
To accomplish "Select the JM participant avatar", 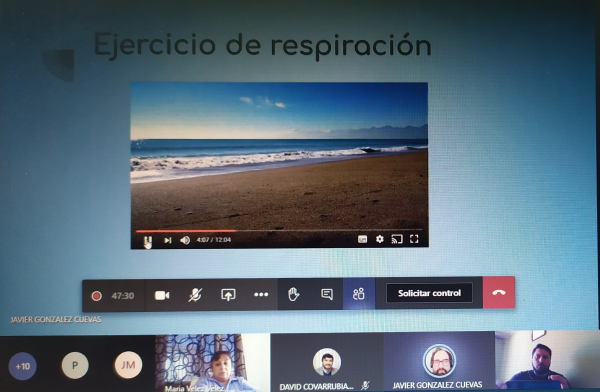I will [128, 365].
